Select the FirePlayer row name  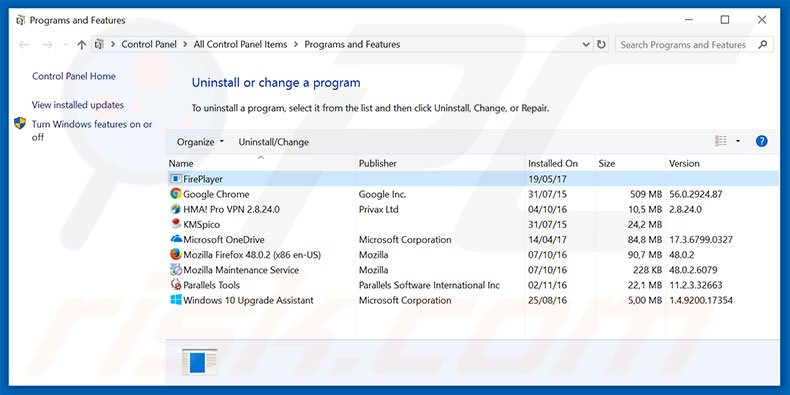(x=203, y=179)
